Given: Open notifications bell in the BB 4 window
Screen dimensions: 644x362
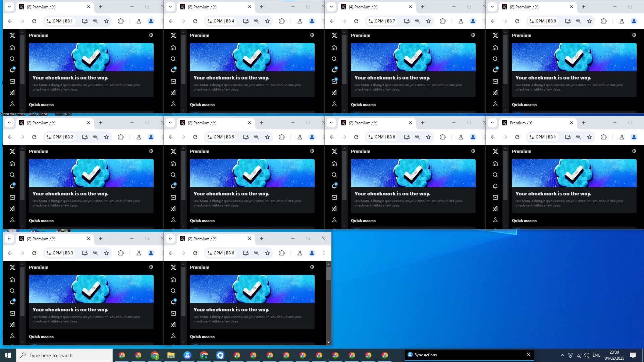Looking at the screenshot, I should pyautogui.click(x=173, y=70).
